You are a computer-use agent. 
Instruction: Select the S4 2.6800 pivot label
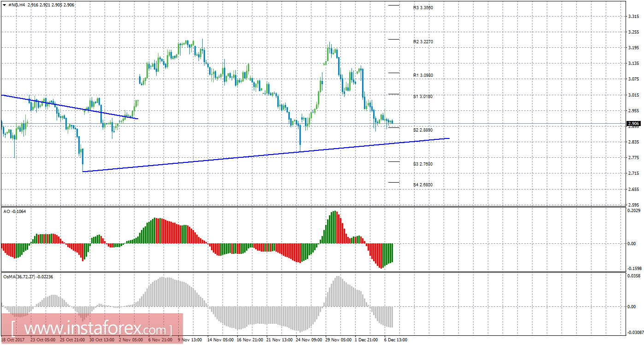click(423, 184)
